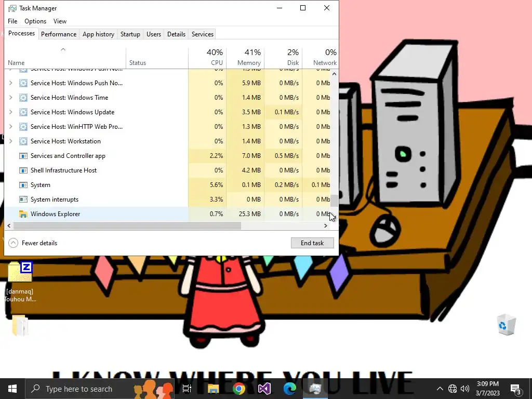Click the horizontal scroll right arrow
Image resolution: width=532 pixels, height=399 pixels.
pyautogui.click(x=326, y=225)
